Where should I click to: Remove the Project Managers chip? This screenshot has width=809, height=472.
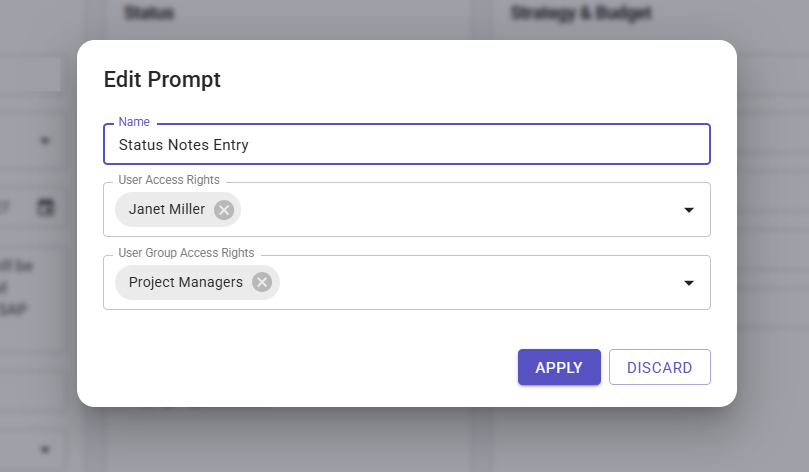click(x=262, y=282)
